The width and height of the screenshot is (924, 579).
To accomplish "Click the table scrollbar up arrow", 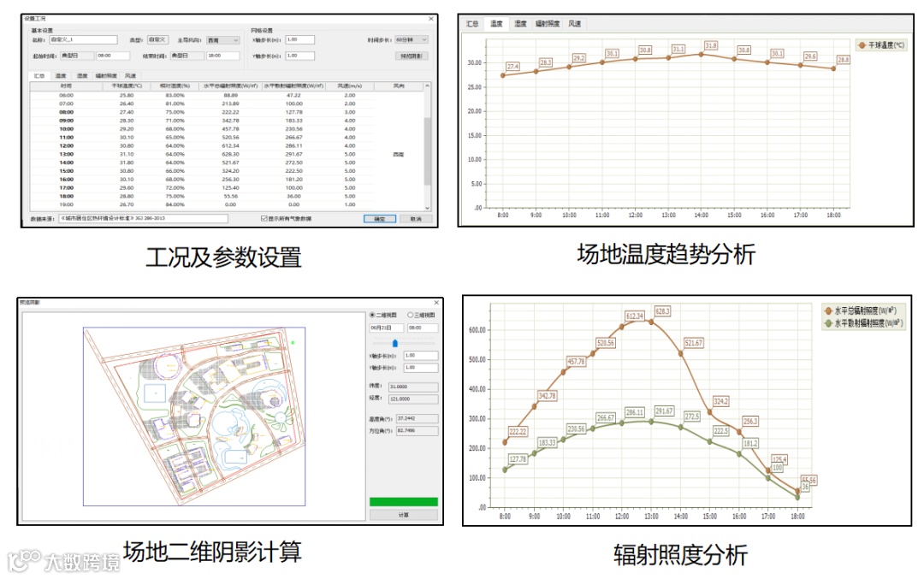I will (427, 86).
